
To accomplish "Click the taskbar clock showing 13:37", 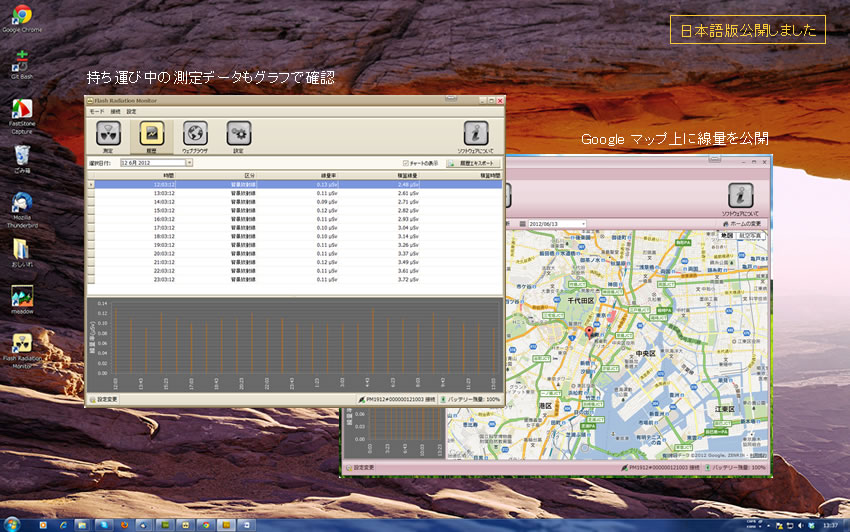I will click(x=830, y=525).
